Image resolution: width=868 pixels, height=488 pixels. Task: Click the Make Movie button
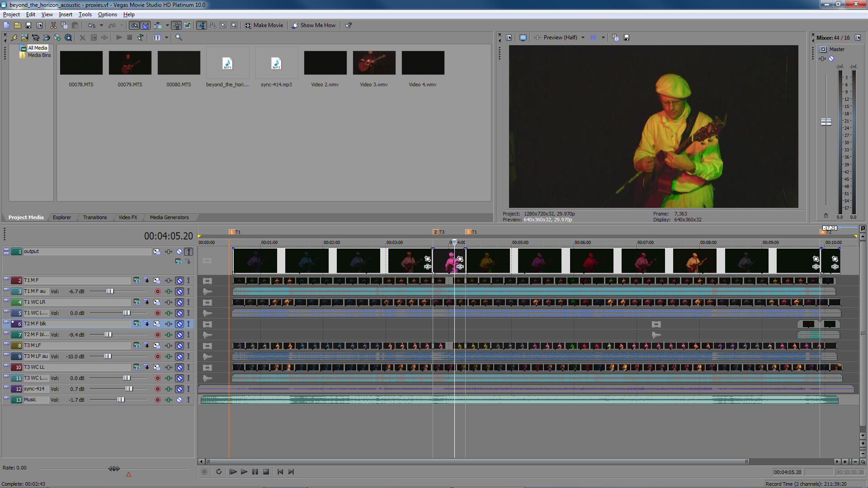pyautogui.click(x=264, y=25)
